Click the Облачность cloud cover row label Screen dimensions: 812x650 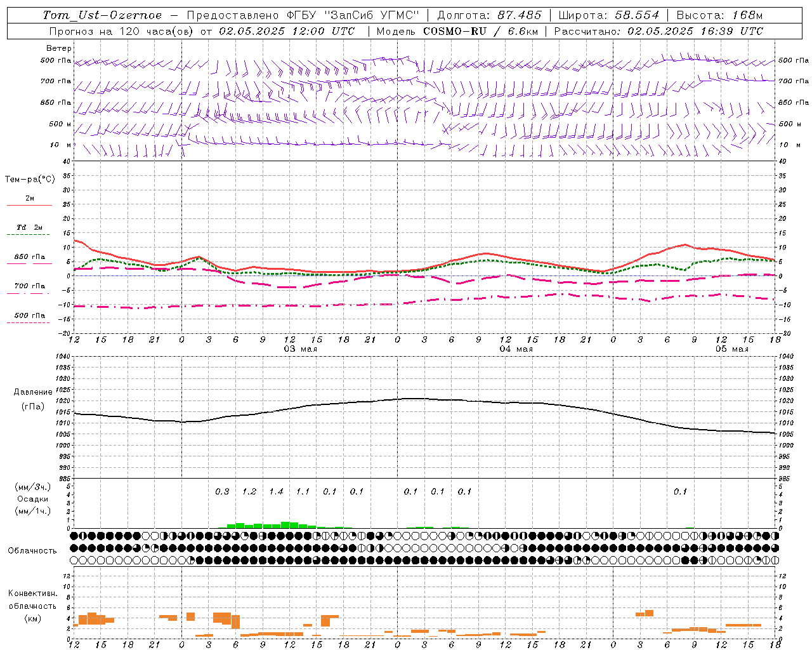click(32, 551)
